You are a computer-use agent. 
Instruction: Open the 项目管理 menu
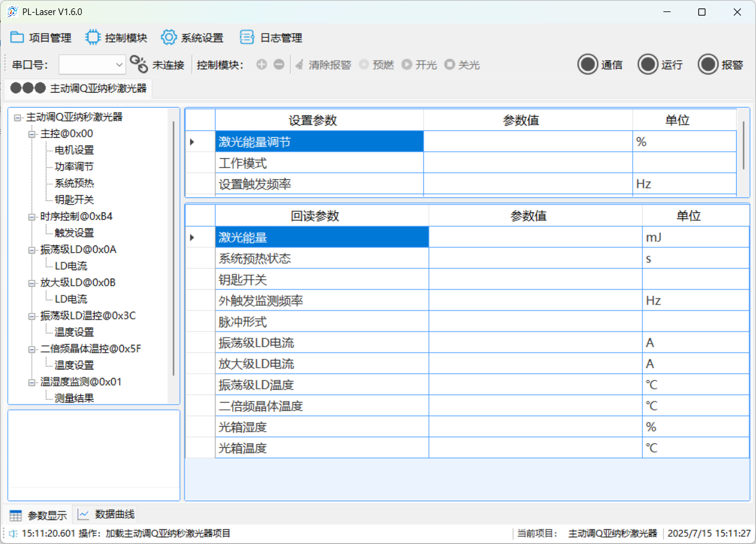coord(41,38)
